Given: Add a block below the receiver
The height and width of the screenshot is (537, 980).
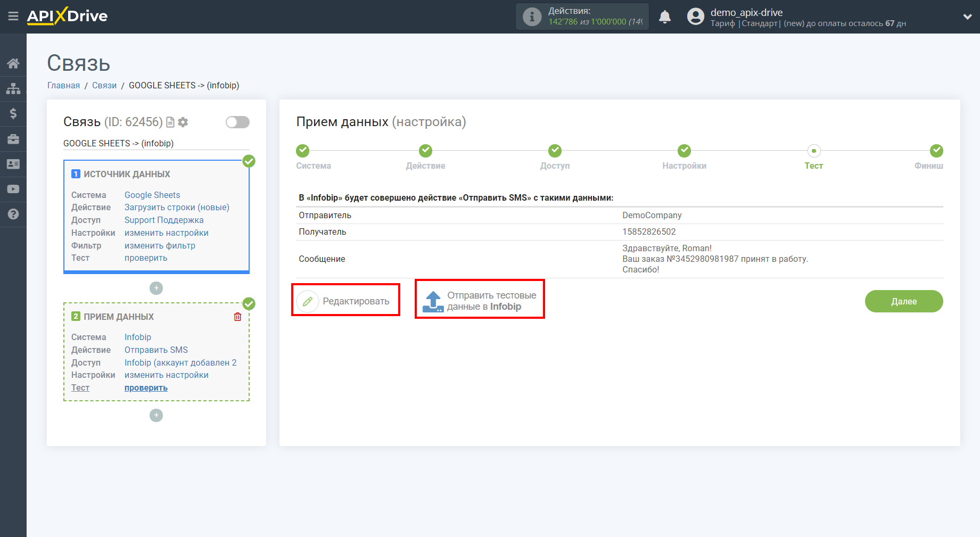Looking at the screenshot, I should (156, 415).
